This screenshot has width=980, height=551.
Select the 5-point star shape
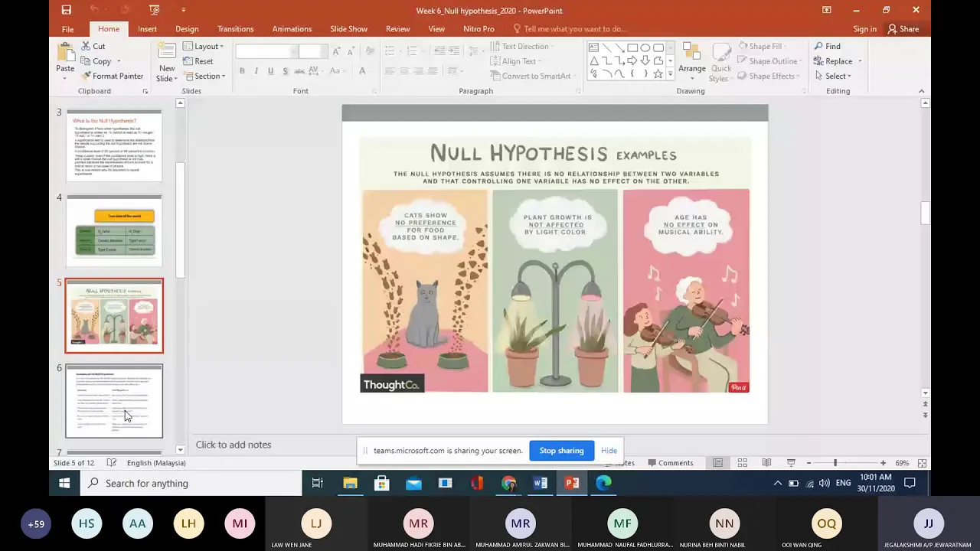658,73
